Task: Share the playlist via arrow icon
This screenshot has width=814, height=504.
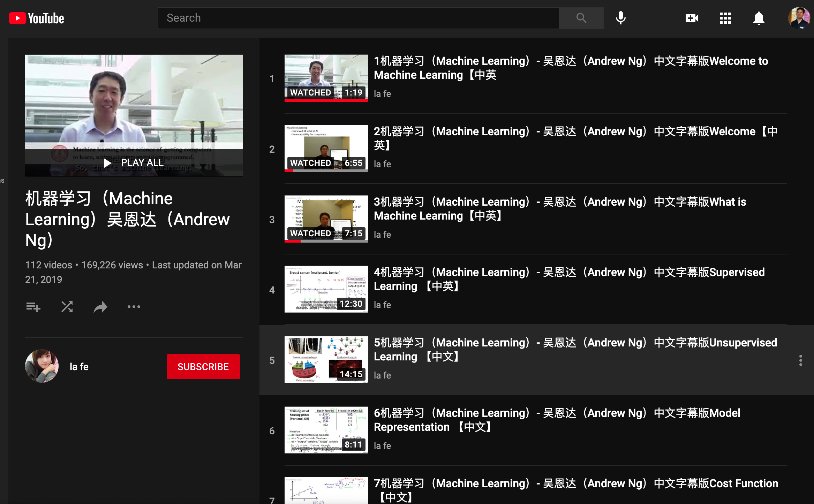Action: pyautogui.click(x=100, y=307)
